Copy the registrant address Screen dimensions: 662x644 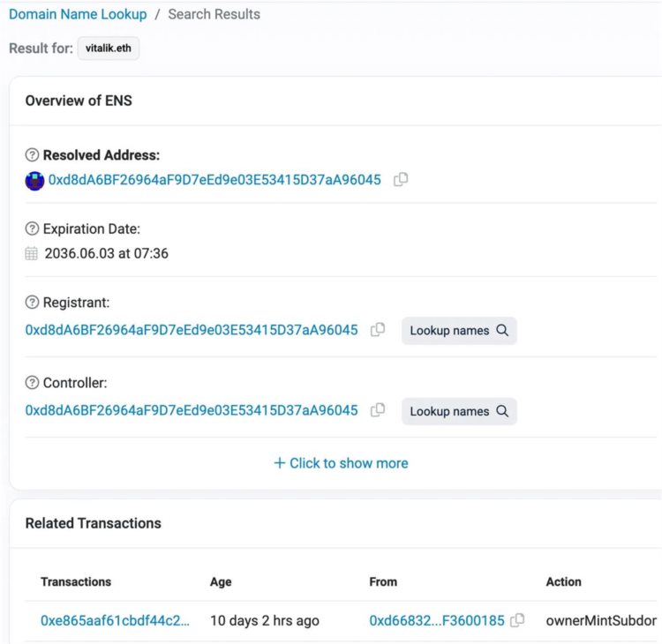click(378, 330)
